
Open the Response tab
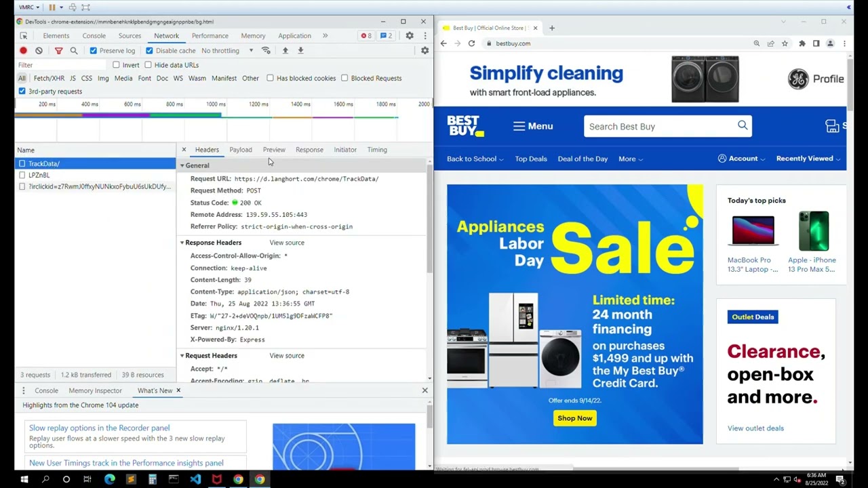309,150
